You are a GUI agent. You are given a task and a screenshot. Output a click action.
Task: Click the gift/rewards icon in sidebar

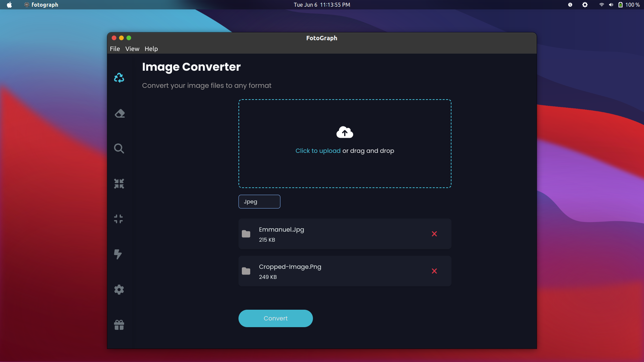(x=119, y=325)
